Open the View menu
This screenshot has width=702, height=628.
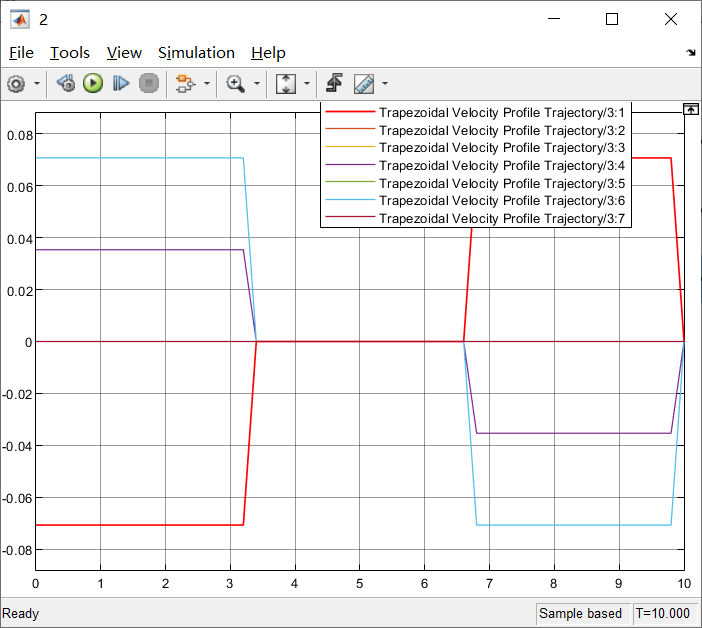124,53
